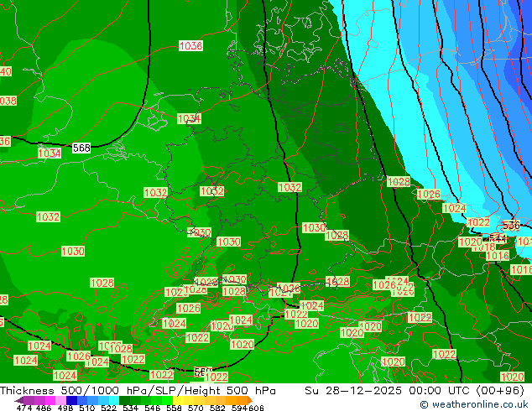Click the 536 height contour label

pos(511,225)
